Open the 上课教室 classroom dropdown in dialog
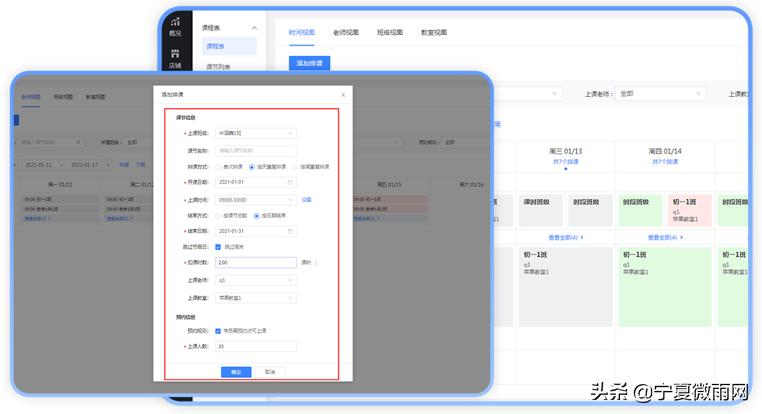 (256, 298)
